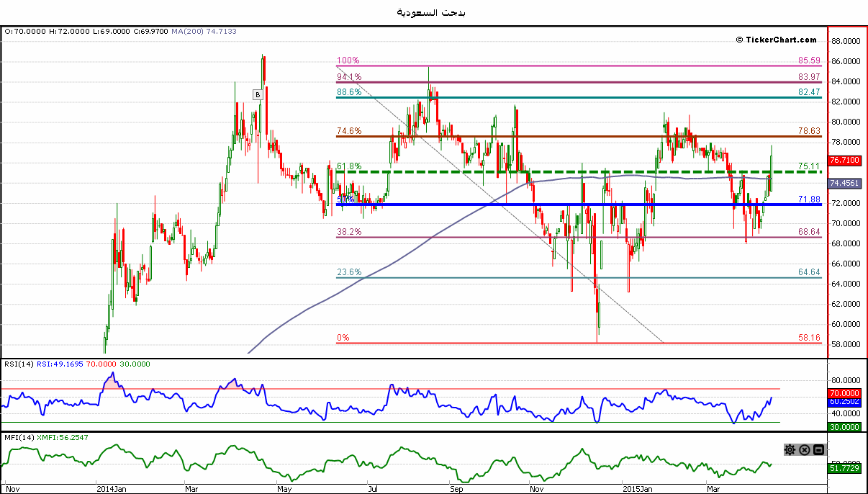
Task: Click the green 30.0000 RSI oversold tag
Action: [x=844, y=427]
